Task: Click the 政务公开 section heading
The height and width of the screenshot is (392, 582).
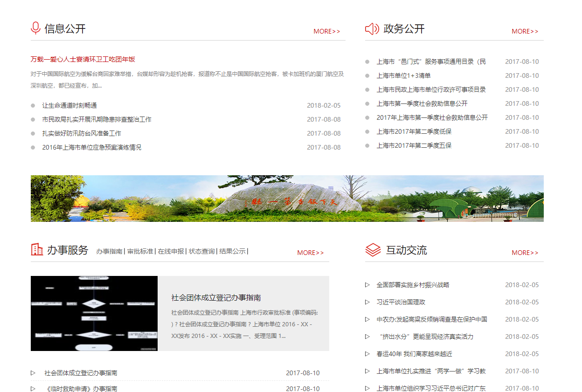Action: coord(404,29)
